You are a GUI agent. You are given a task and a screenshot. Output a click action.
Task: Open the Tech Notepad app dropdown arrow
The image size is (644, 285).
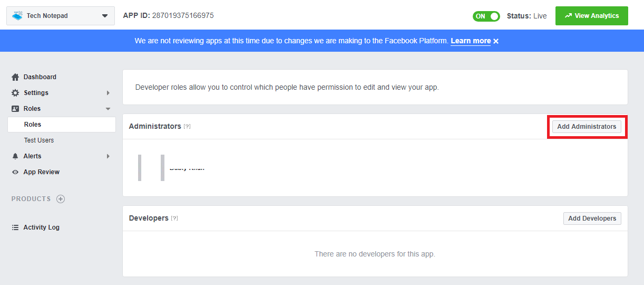(104, 16)
